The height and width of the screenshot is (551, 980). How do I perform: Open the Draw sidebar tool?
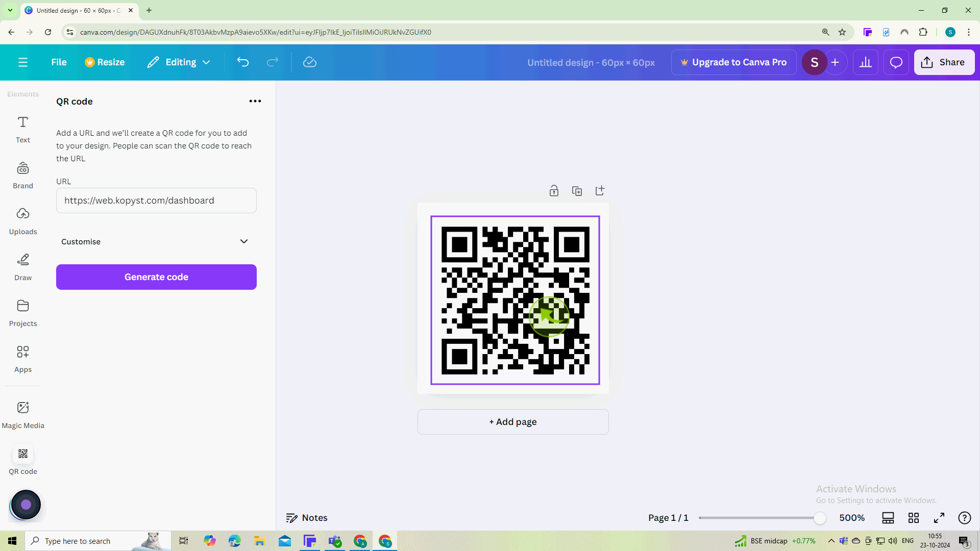(x=23, y=267)
